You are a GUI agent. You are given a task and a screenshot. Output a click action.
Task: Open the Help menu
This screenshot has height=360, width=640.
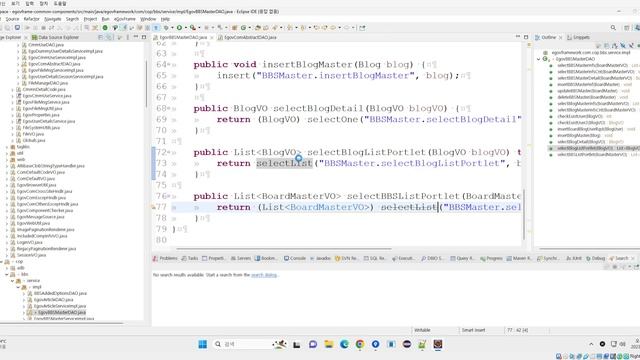pos(165,19)
